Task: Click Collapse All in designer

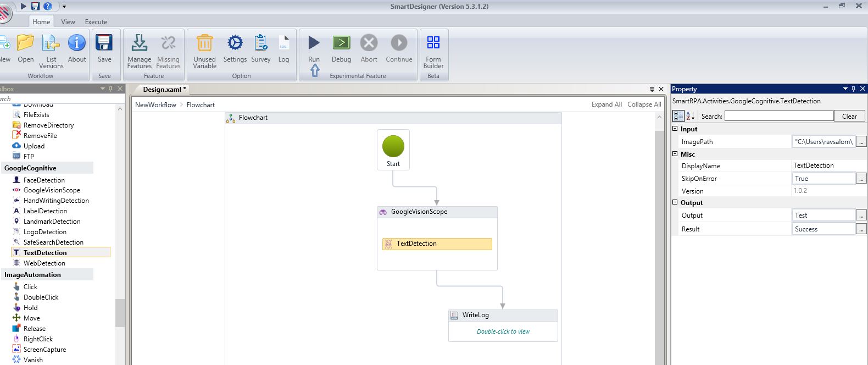Action: pyautogui.click(x=644, y=104)
